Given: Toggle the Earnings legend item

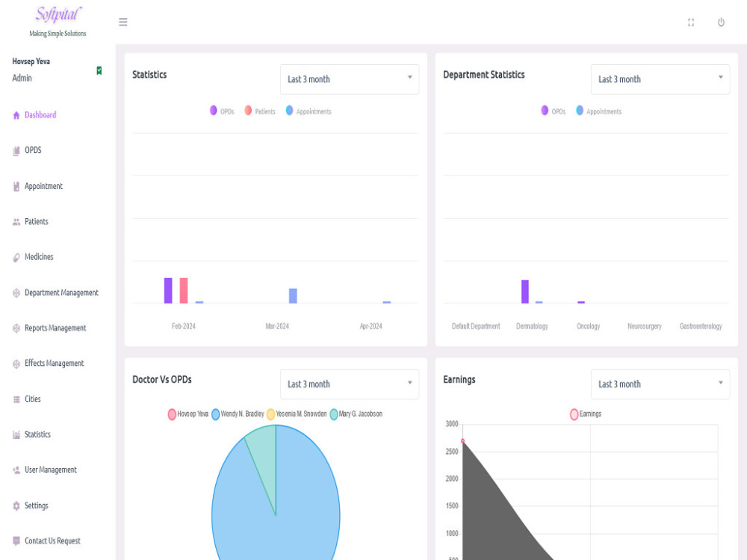Looking at the screenshot, I should pyautogui.click(x=586, y=414).
